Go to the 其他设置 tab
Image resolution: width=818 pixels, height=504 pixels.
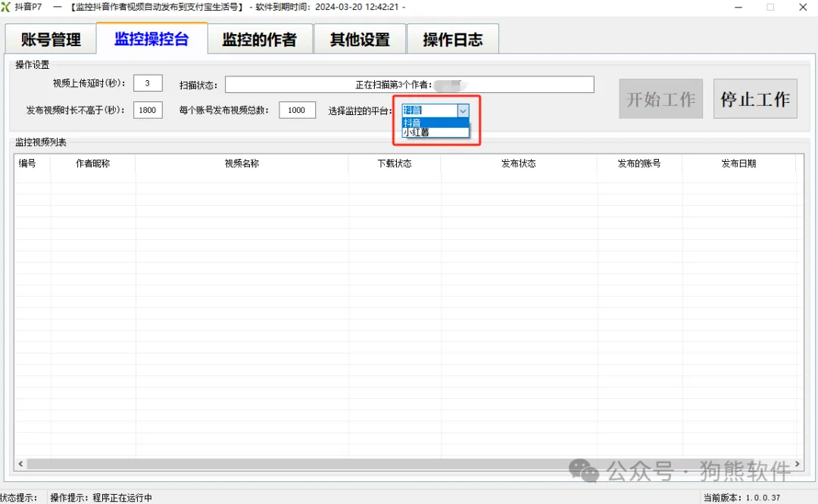tap(360, 39)
